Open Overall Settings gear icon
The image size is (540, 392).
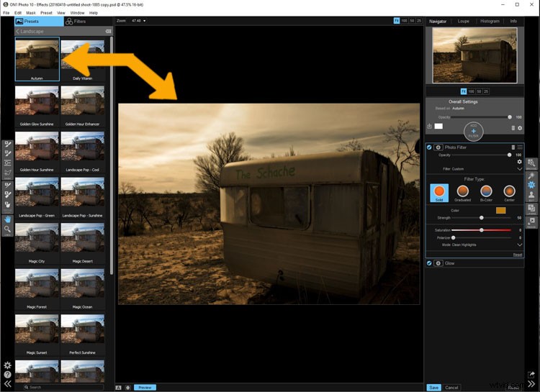click(x=520, y=128)
